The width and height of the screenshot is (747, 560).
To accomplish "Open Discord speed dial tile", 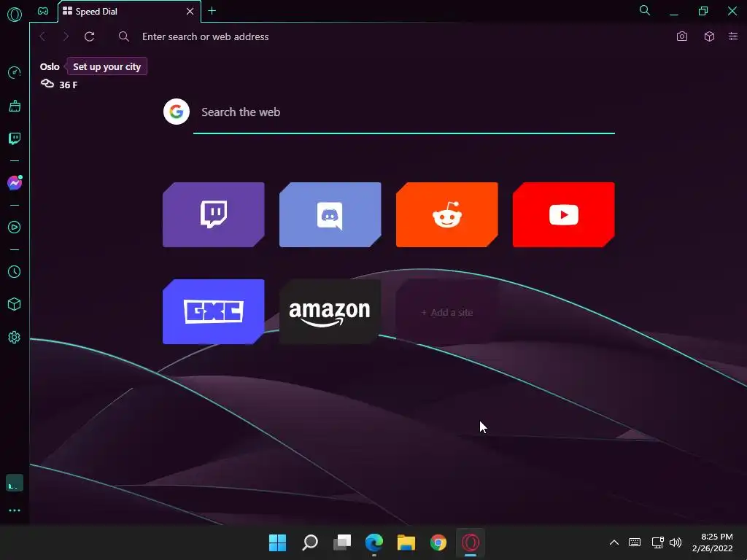I will point(330,215).
